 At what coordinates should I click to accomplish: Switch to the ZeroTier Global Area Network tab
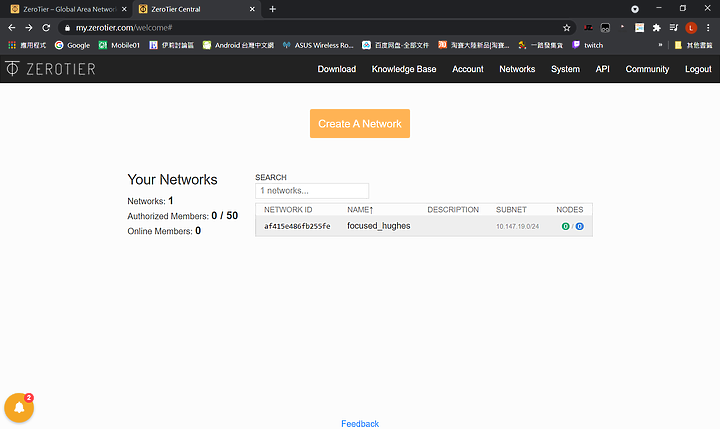(x=67, y=9)
